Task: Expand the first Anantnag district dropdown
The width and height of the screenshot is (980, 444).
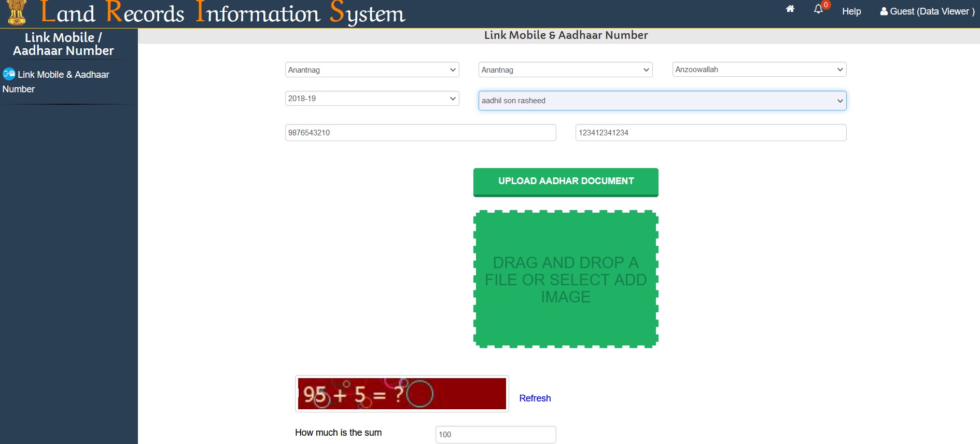Action: (x=372, y=70)
